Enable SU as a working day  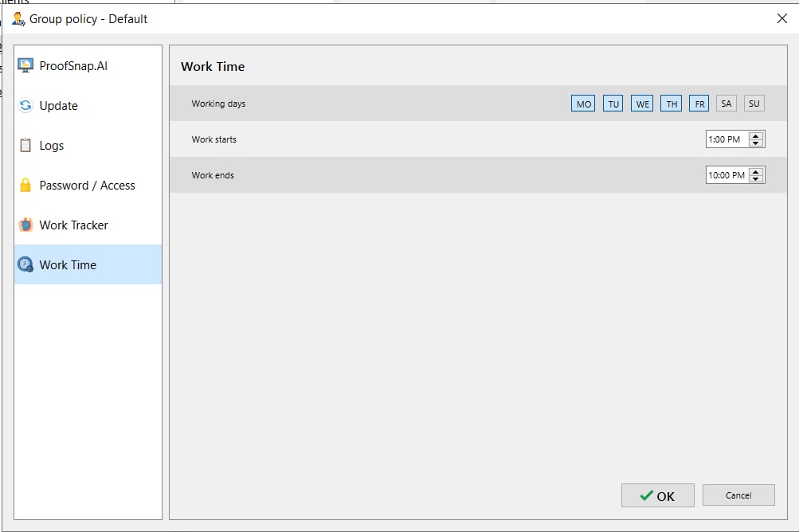pos(754,104)
